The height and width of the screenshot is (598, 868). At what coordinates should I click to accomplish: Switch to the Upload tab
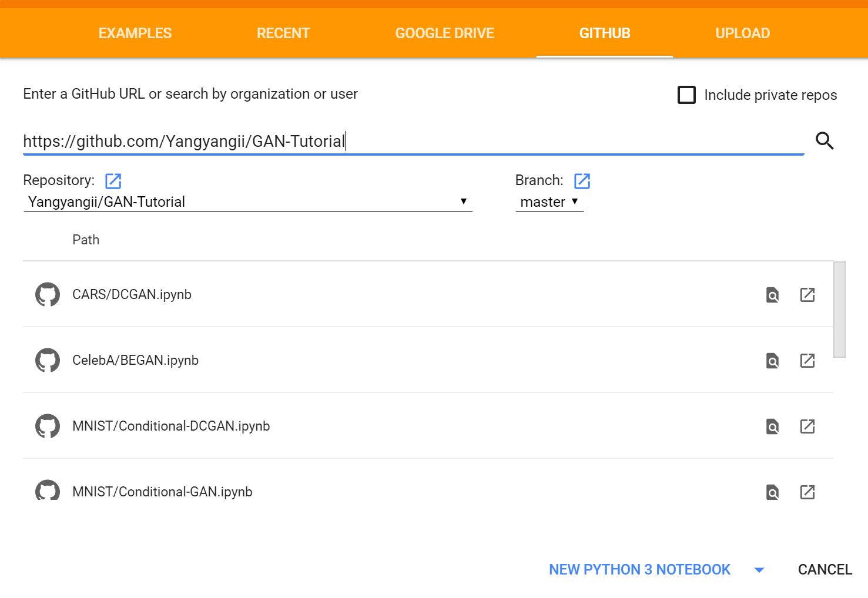coord(743,33)
